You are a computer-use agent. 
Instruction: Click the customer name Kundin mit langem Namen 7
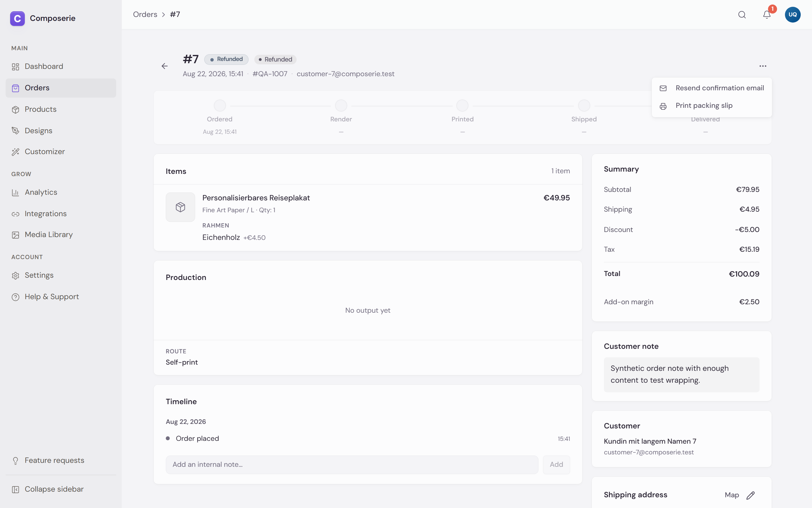[650, 441]
